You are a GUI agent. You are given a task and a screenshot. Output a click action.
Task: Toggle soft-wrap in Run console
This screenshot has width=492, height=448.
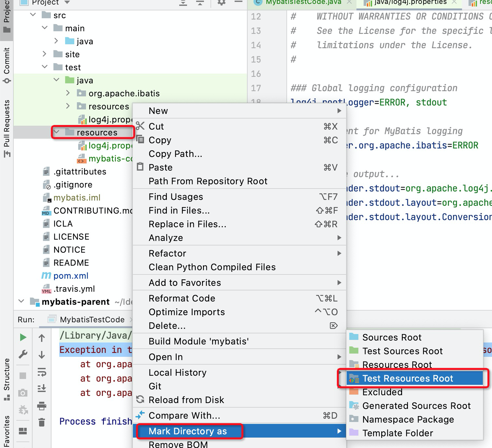[42, 372]
